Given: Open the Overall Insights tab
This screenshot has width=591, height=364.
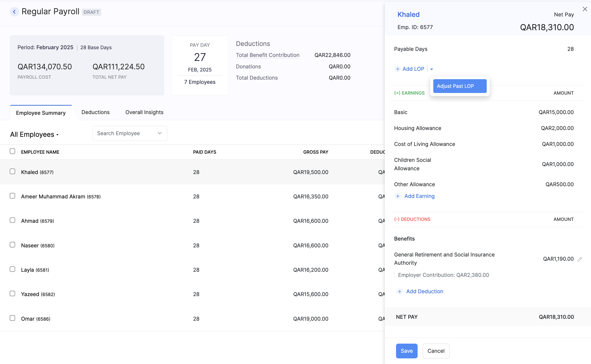Looking at the screenshot, I should [144, 112].
